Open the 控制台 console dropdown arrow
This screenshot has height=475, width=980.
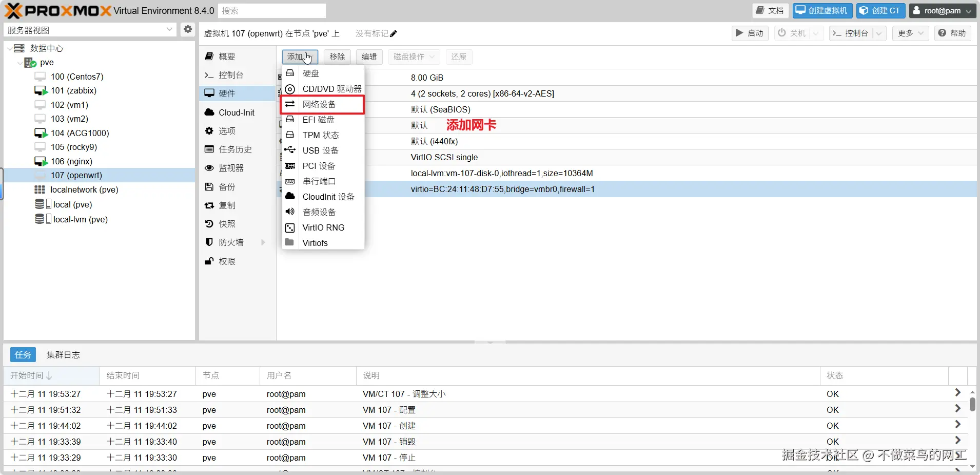(879, 33)
